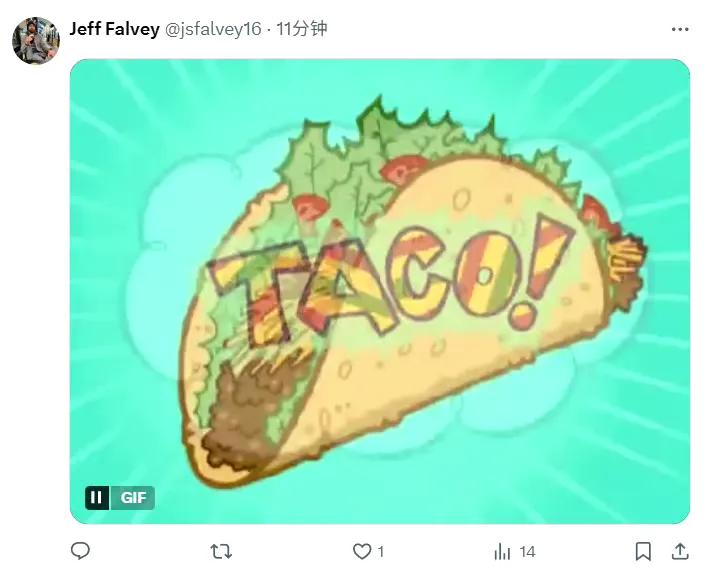This screenshot has height=570, width=711.
Task: Click the 14 views count
Action: click(527, 552)
